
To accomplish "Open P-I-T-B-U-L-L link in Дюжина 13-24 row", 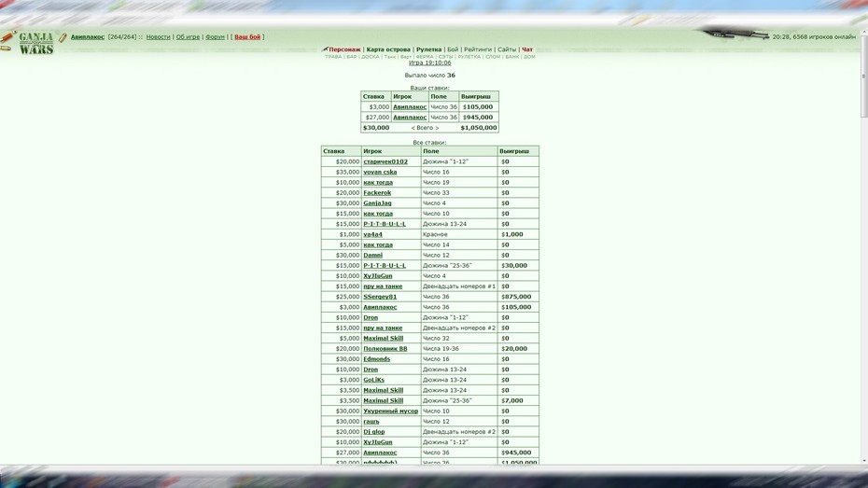I will click(x=385, y=224).
